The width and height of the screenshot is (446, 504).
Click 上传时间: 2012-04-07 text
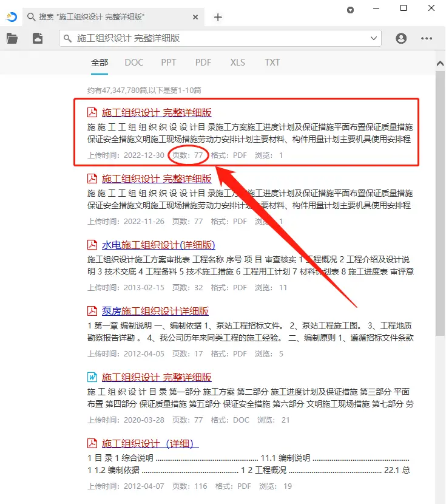pos(126,486)
